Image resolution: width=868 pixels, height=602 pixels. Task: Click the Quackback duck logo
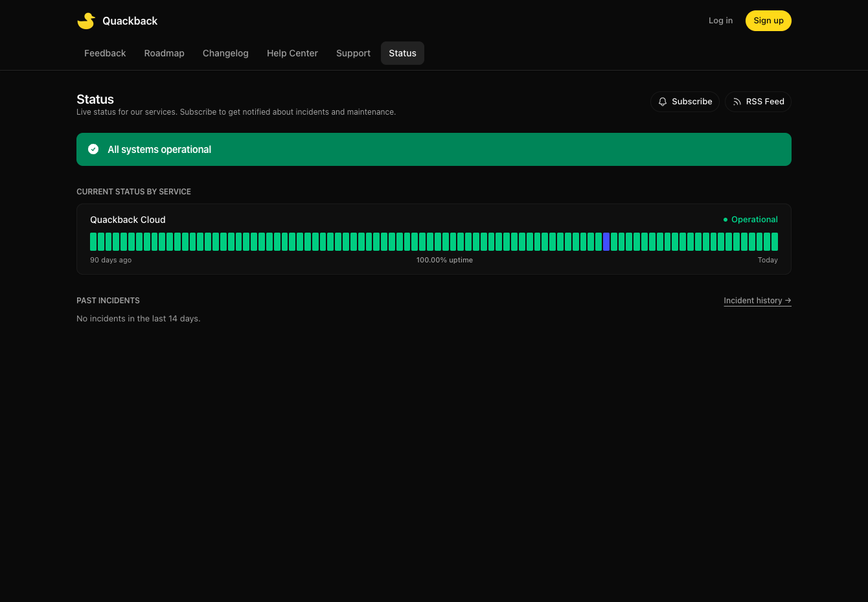86,21
